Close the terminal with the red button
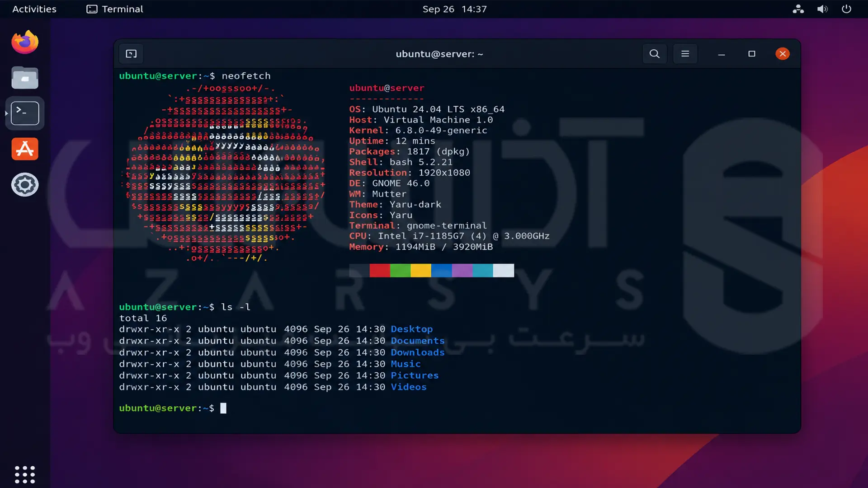 [x=782, y=54]
